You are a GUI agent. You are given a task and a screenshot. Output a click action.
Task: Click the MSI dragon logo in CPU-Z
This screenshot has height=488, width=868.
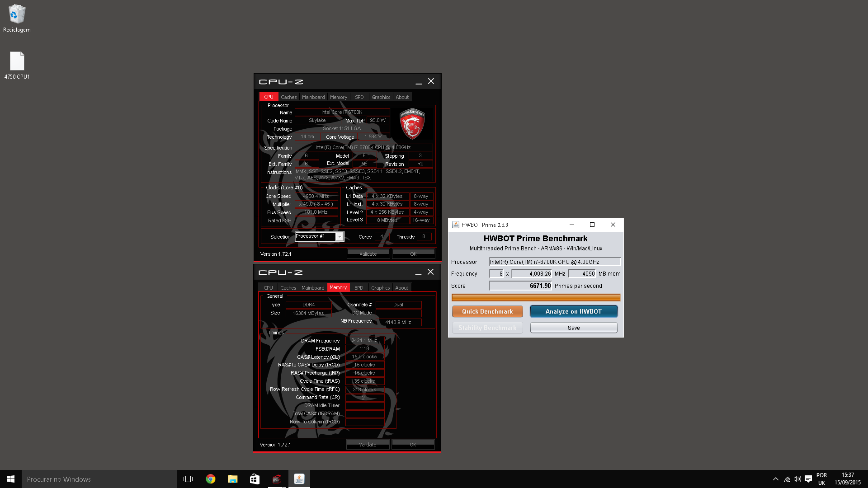[x=412, y=123]
